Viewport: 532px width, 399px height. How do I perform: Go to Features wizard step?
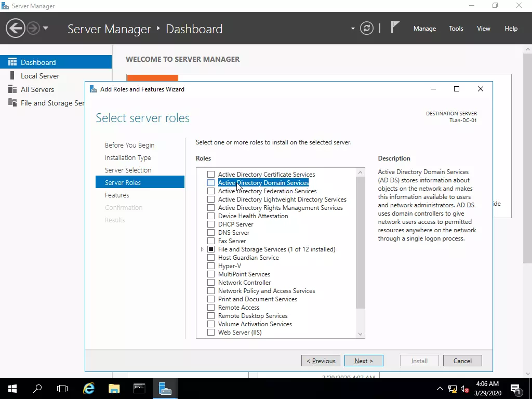(117, 195)
